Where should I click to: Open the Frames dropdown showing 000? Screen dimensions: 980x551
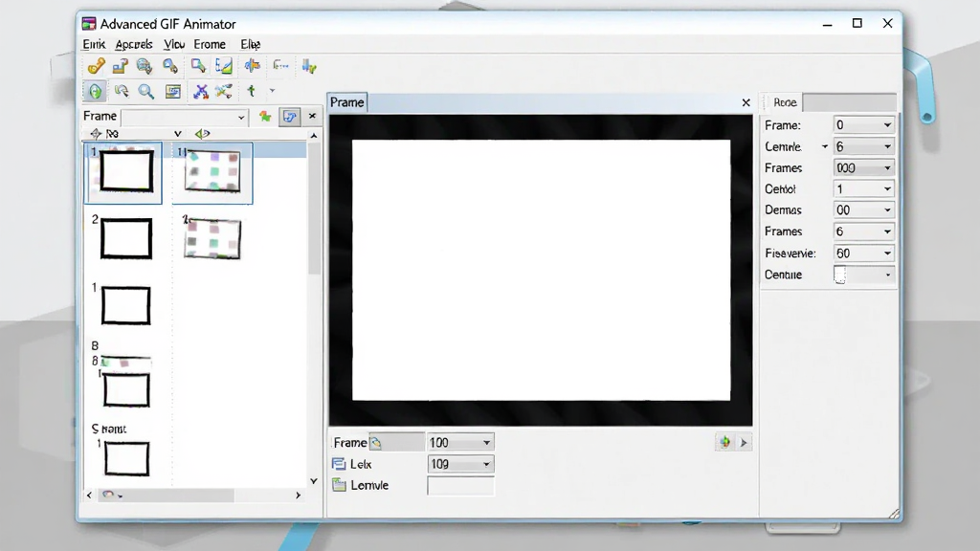pos(863,168)
